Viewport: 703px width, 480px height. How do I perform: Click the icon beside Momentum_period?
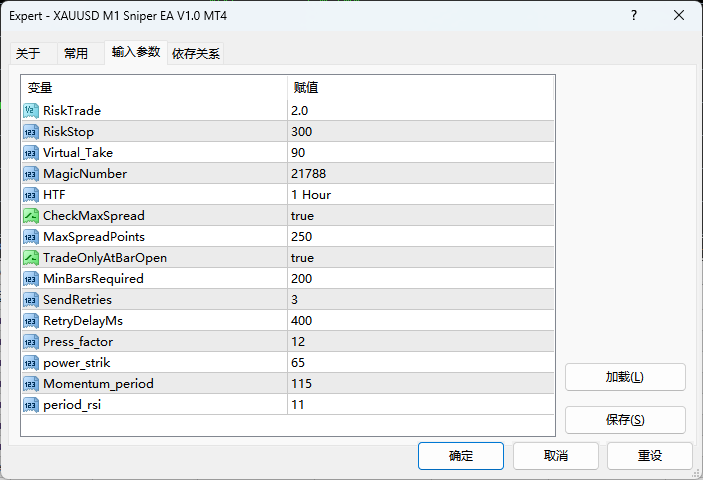pyautogui.click(x=31, y=383)
